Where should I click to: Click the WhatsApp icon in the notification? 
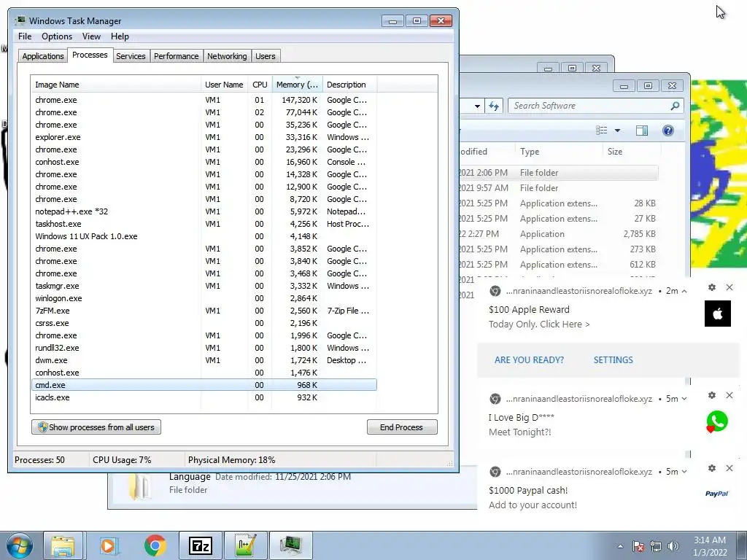(717, 421)
